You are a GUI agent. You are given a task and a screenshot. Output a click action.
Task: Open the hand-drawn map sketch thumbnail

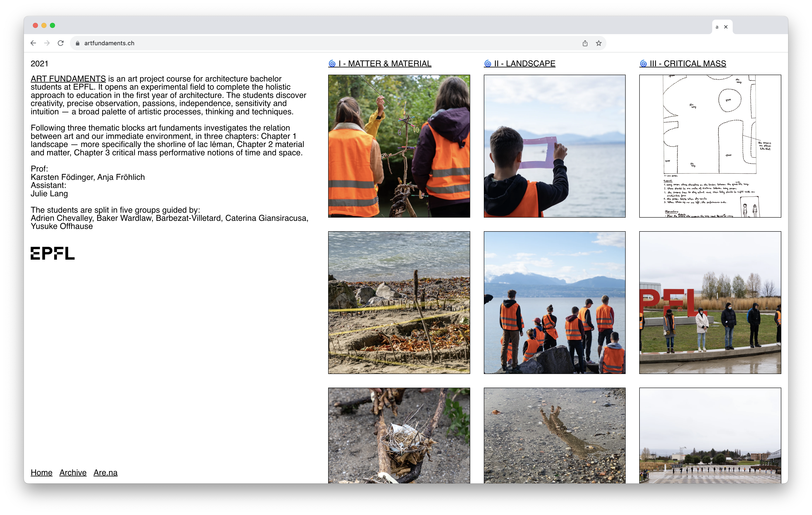tap(710, 146)
